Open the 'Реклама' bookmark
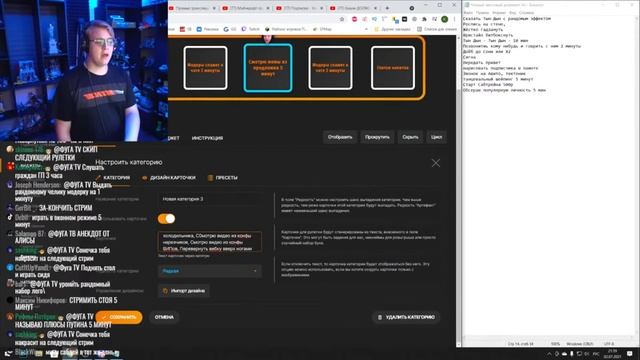The image size is (640, 360). pyautogui.click(x=208, y=29)
